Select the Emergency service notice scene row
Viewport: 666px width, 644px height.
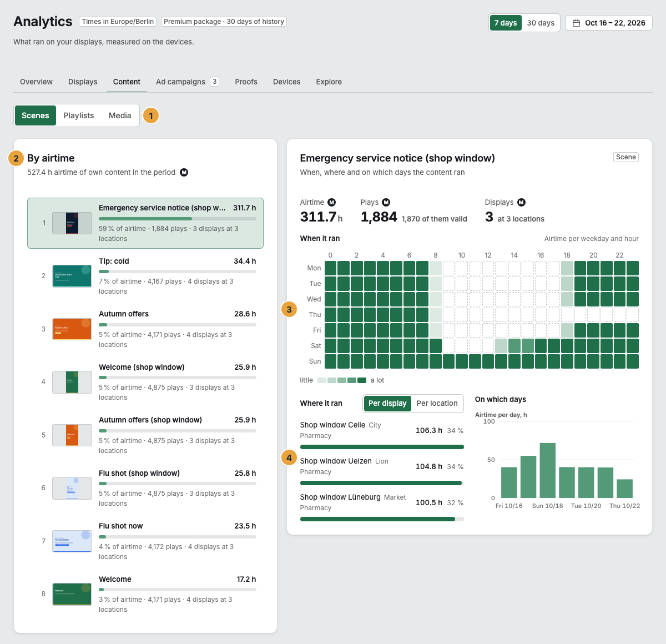(x=145, y=223)
